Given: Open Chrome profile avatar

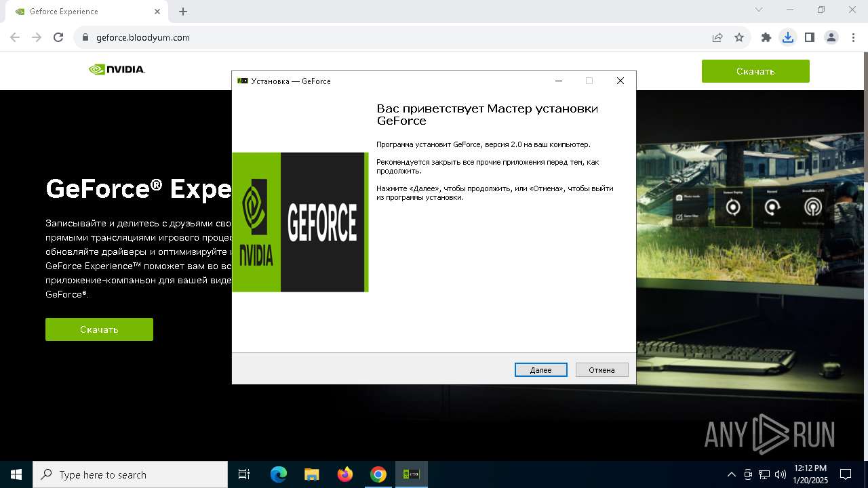Looking at the screenshot, I should [x=831, y=38].
